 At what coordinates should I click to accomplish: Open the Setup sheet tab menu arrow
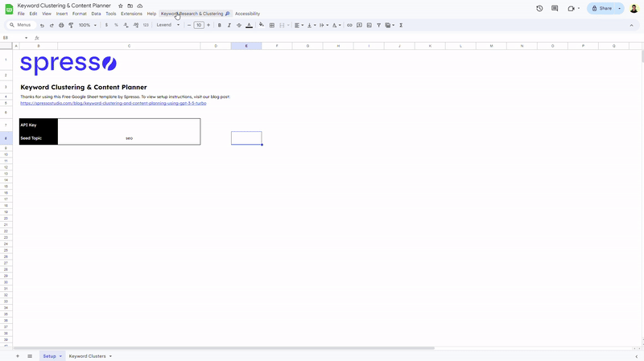pos(60,356)
